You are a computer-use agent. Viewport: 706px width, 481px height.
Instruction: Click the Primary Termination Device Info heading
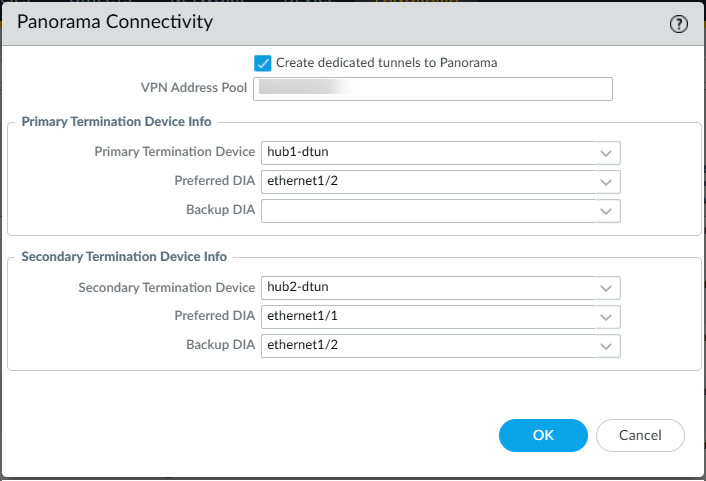coord(116,122)
